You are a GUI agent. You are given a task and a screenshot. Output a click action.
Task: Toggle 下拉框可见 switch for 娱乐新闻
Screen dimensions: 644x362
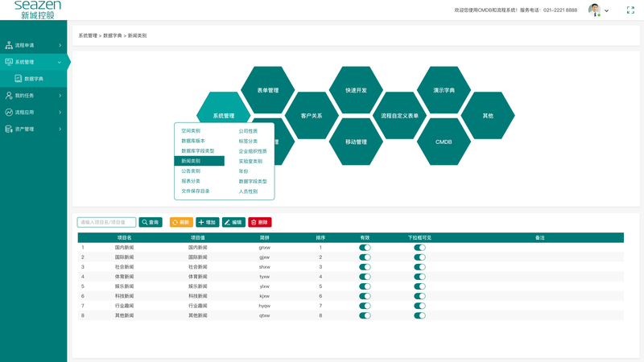(419, 286)
